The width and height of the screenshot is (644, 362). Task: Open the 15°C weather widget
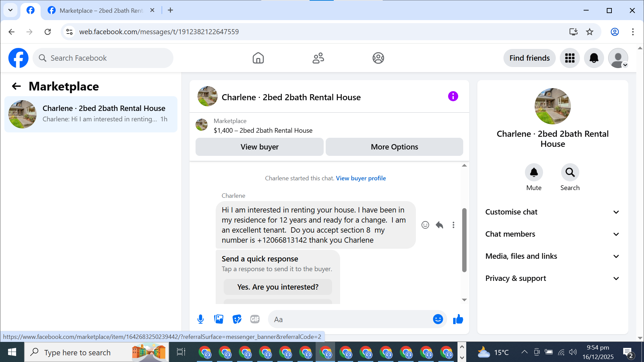(x=493, y=352)
